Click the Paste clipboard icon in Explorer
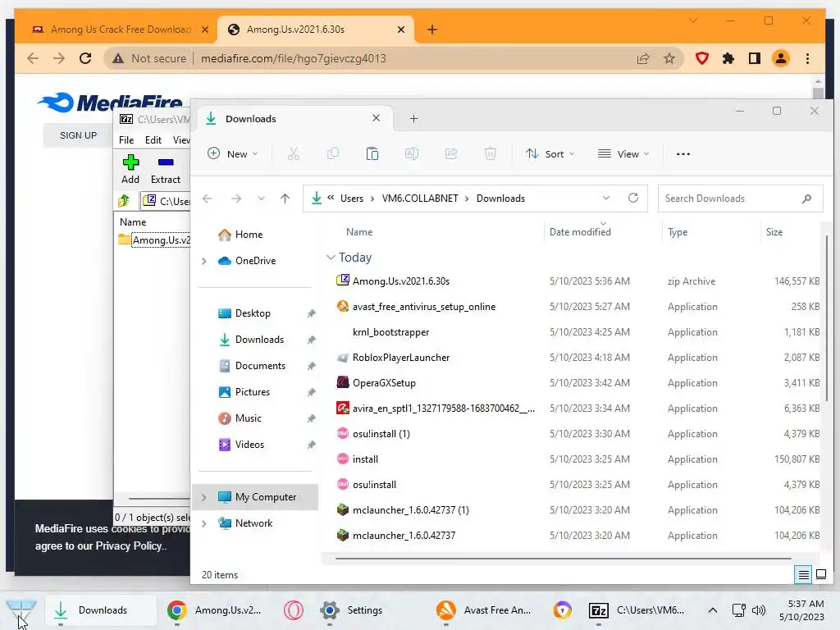840x630 pixels. (372, 153)
